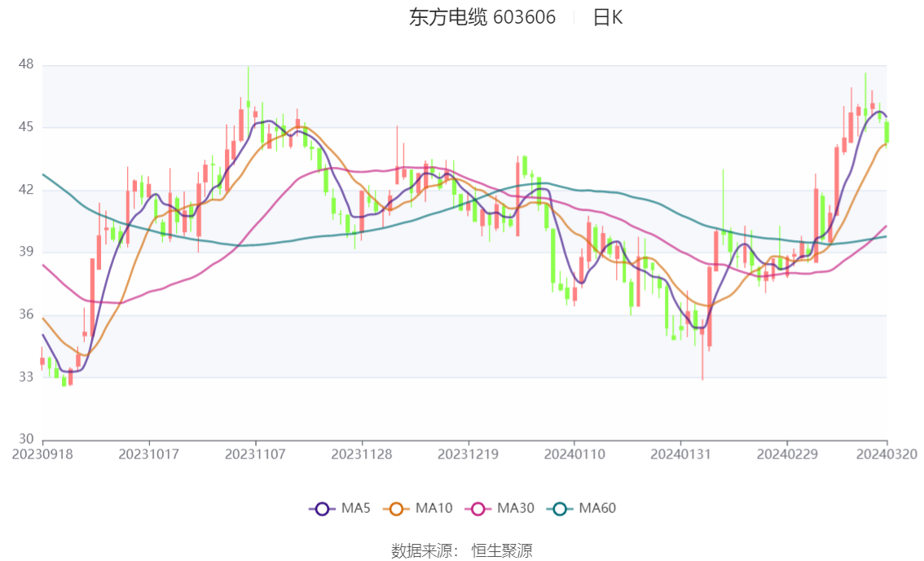Click the 20240110 date axis label
The width and height of the screenshot is (924, 561).
[x=574, y=454]
